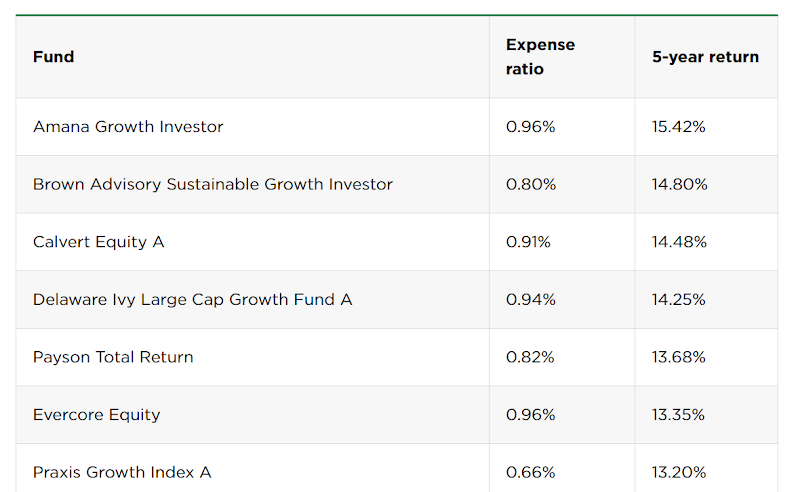Click Amana Growth Investor's 15.42% return cell
This screenshot has width=800, height=492.
(x=679, y=127)
